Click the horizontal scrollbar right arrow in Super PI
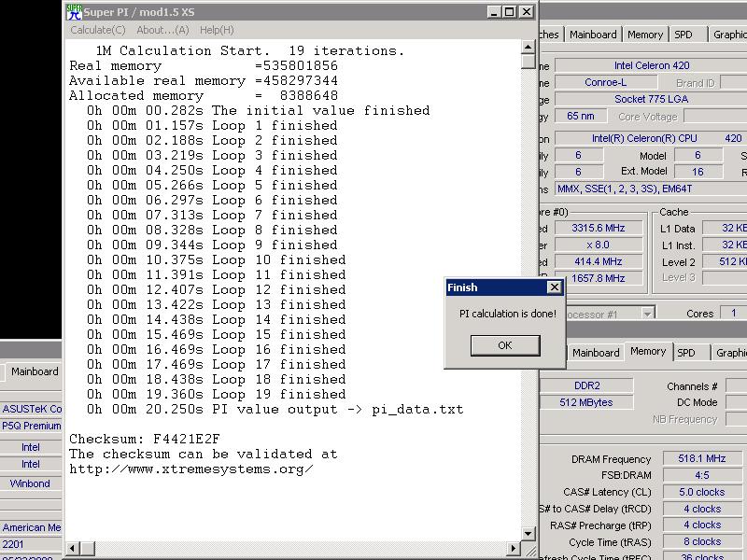Screen dimensions: 747x560 tap(514, 549)
